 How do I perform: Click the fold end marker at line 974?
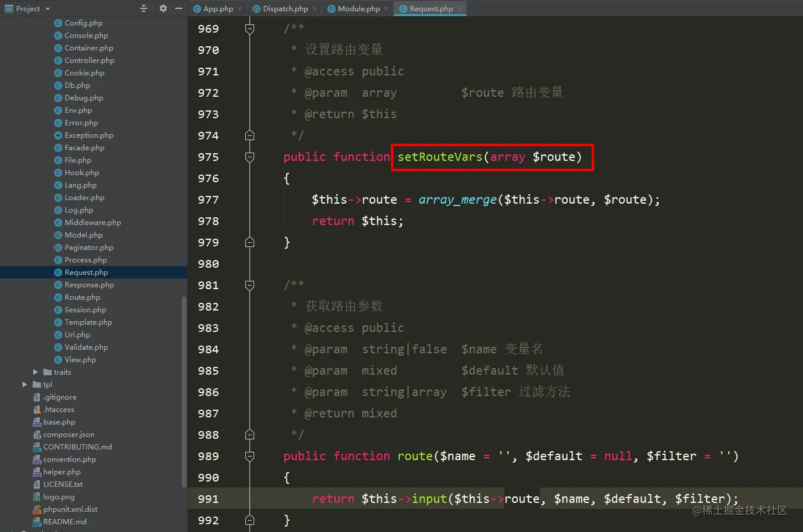point(249,135)
